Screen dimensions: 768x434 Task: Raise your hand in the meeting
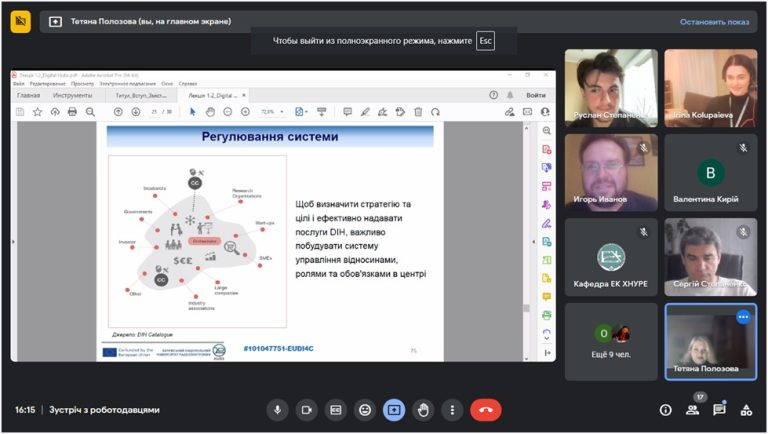(x=423, y=410)
